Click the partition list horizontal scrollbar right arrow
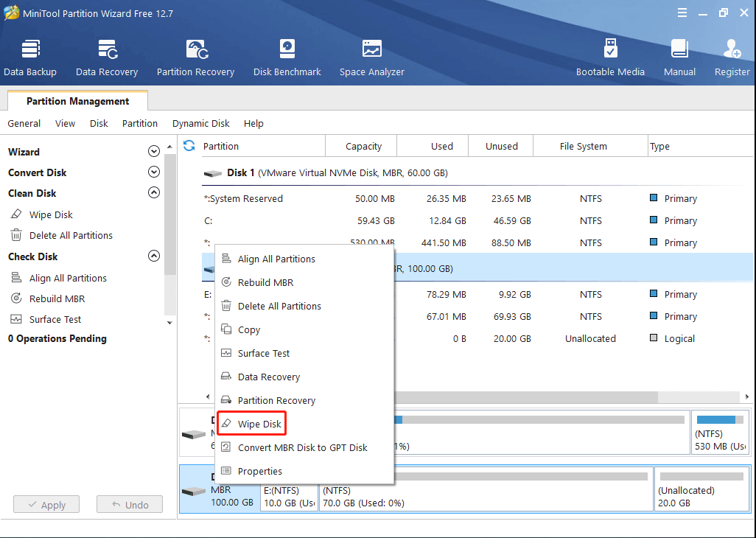The height and width of the screenshot is (538, 756). click(747, 396)
